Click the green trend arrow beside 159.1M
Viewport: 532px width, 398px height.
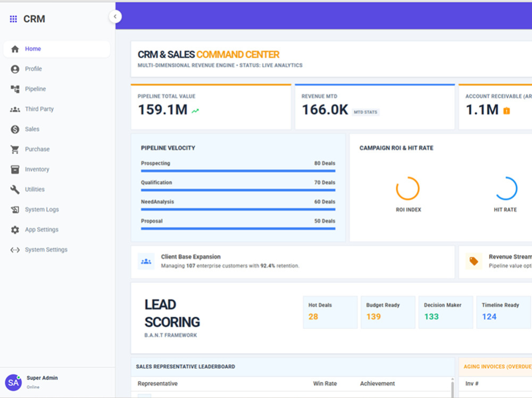(195, 111)
